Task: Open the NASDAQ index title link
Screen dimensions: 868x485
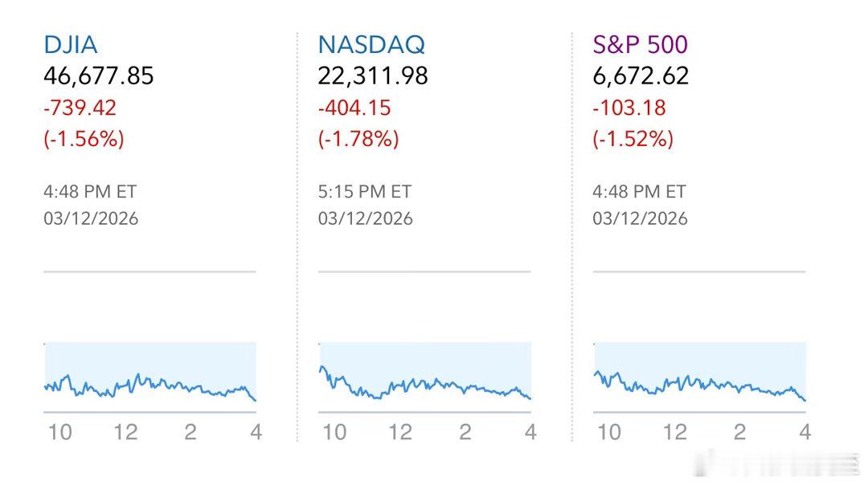Action: pos(371,44)
